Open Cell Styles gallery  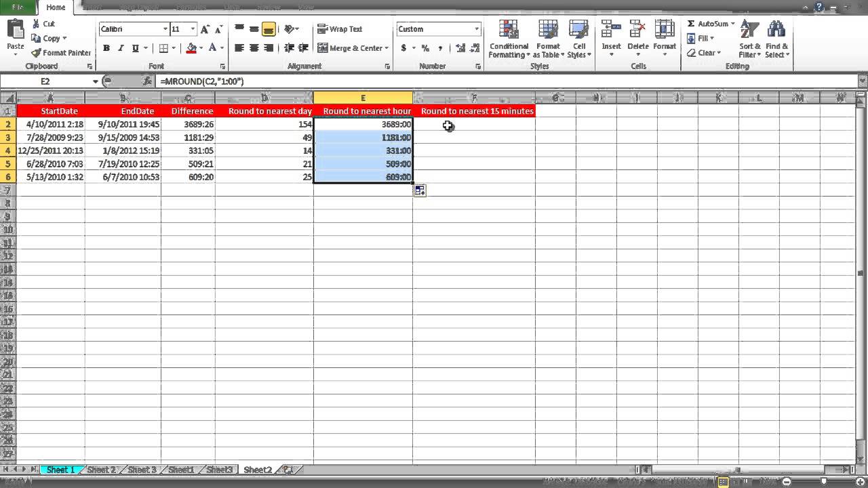point(579,39)
